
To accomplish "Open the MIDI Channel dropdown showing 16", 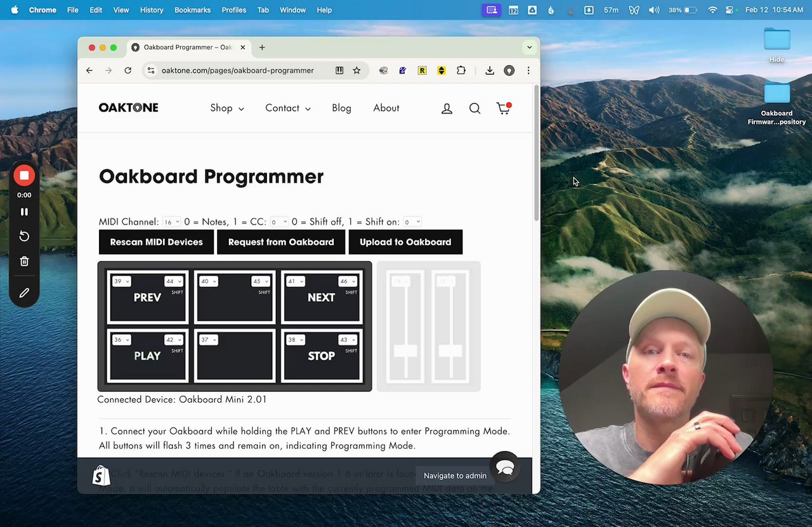I will (172, 222).
